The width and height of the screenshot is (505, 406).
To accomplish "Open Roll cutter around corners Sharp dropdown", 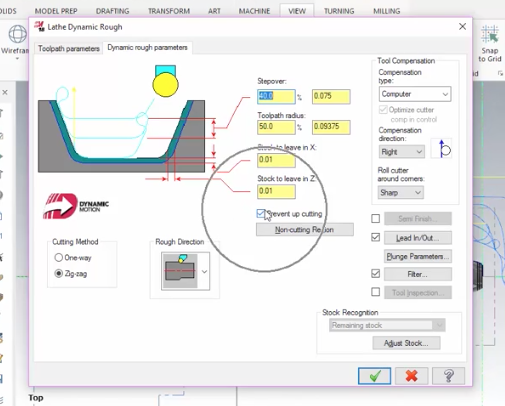I will 400,193.
